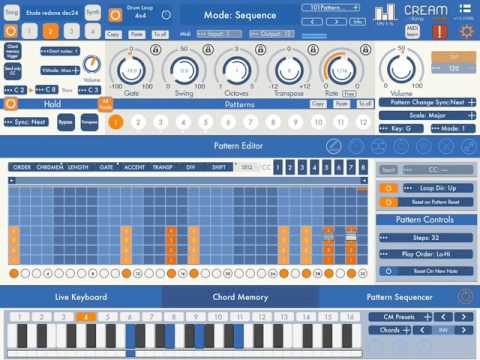This screenshot has height=360, width=480.
Task: Toggle the orange All Tracks button by Patterns
Action: click(105, 105)
